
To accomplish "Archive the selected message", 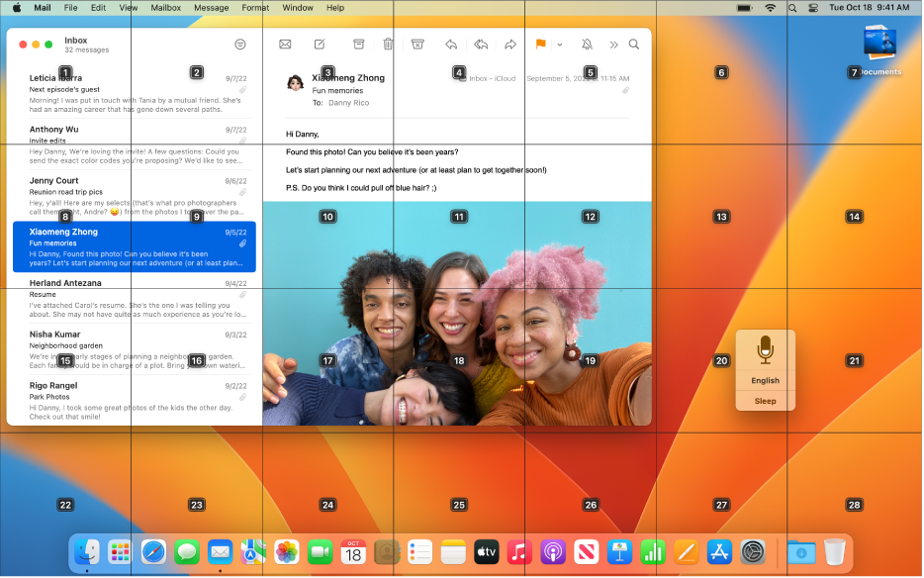I will point(359,45).
